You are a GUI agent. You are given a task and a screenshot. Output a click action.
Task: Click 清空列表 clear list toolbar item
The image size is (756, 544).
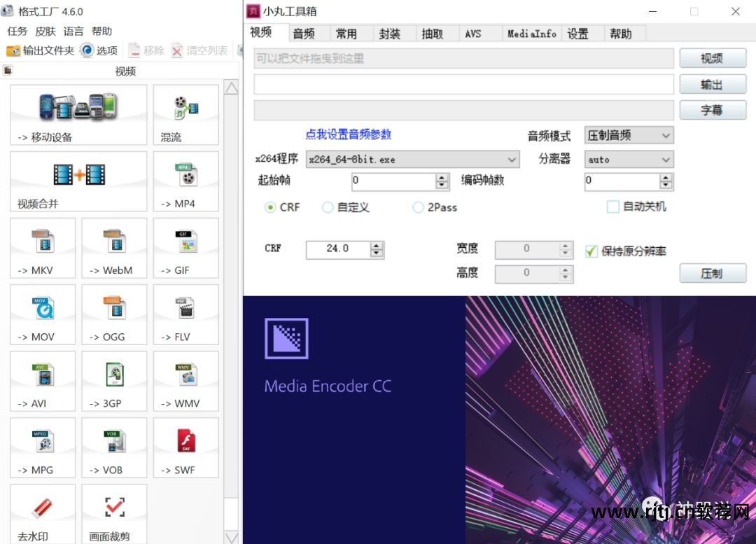(200, 50)
